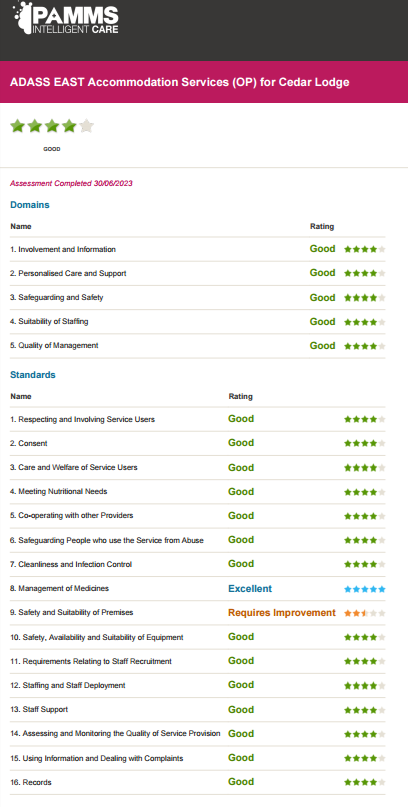
Task: Click stars beside Involvement and Information
Action: 365,249
